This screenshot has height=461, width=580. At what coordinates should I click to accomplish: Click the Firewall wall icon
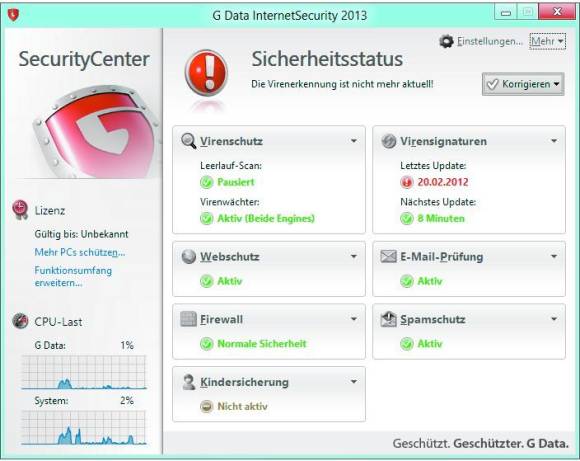(188, 319)
